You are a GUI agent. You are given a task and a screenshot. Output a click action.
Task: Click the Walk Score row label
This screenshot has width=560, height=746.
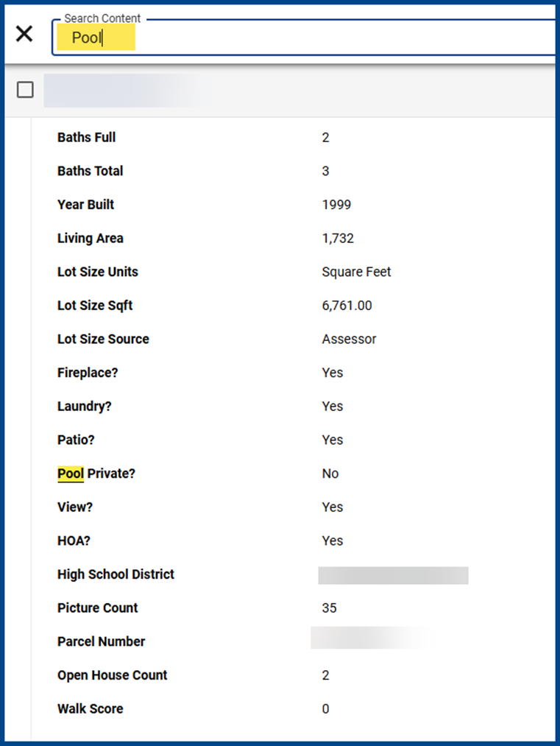coord(91,709)
